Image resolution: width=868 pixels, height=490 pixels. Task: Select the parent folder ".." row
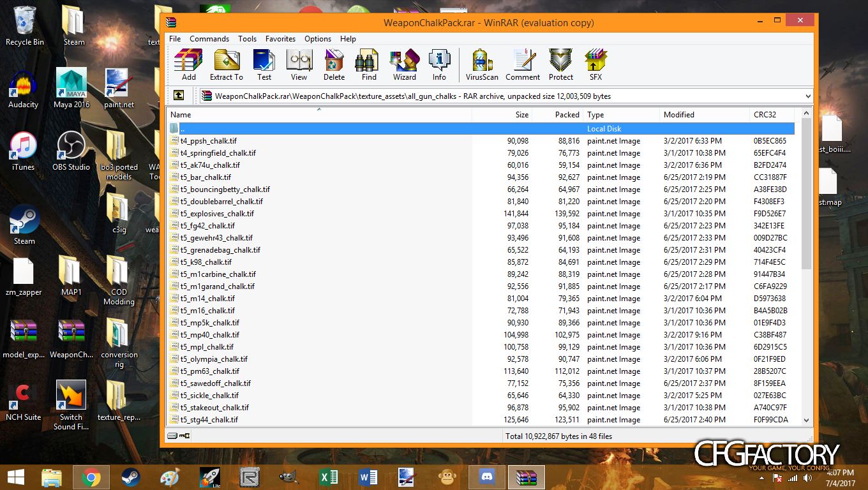481,129
